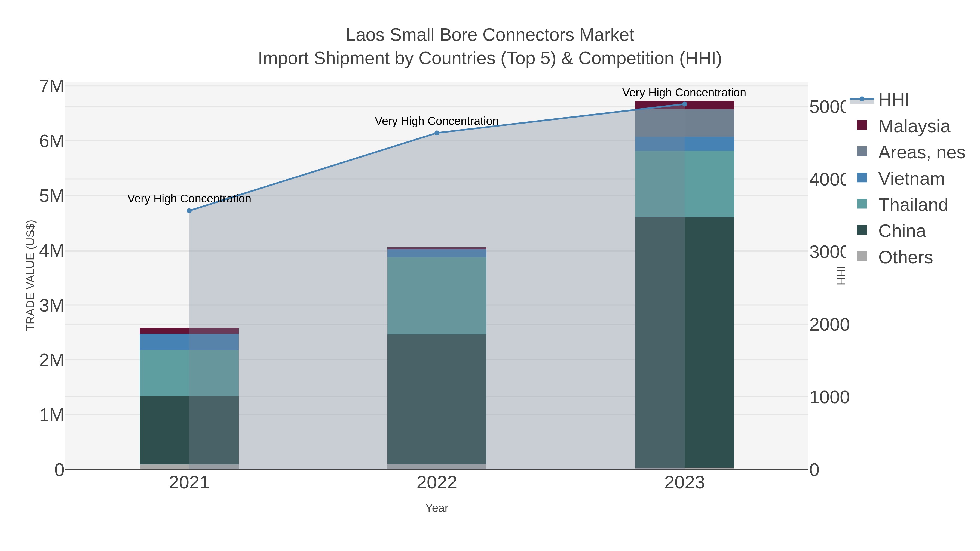Image resolution: width=980 pixels, height=551 pixels.
Task: Click the Others gray legend swatch
Action: tap(862, 256)
